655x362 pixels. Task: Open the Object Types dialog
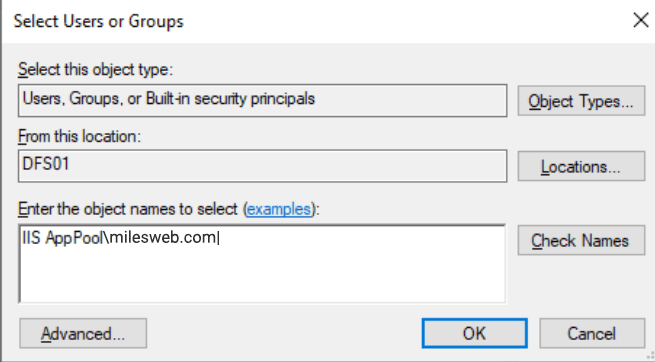click(581, 101)
